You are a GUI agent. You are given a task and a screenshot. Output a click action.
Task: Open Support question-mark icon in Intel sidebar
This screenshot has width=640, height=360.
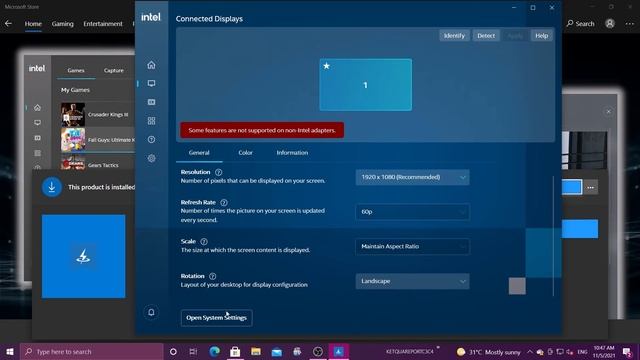coord(151,140)
